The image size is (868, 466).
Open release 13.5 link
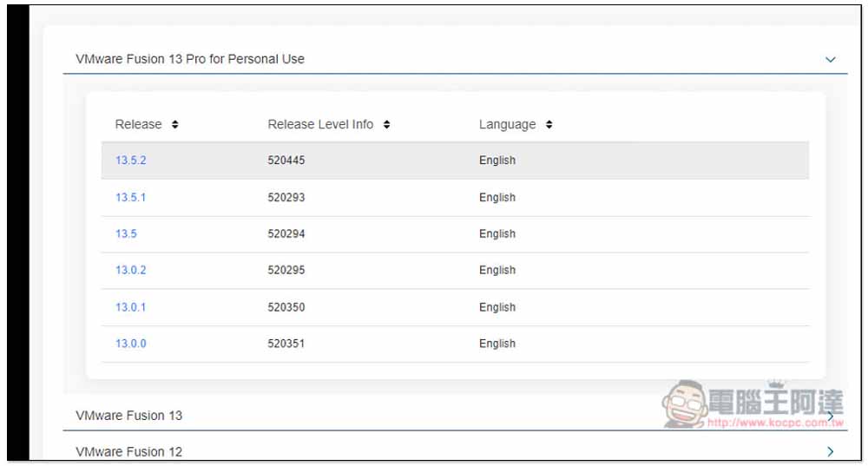click(x=126, y=233)
